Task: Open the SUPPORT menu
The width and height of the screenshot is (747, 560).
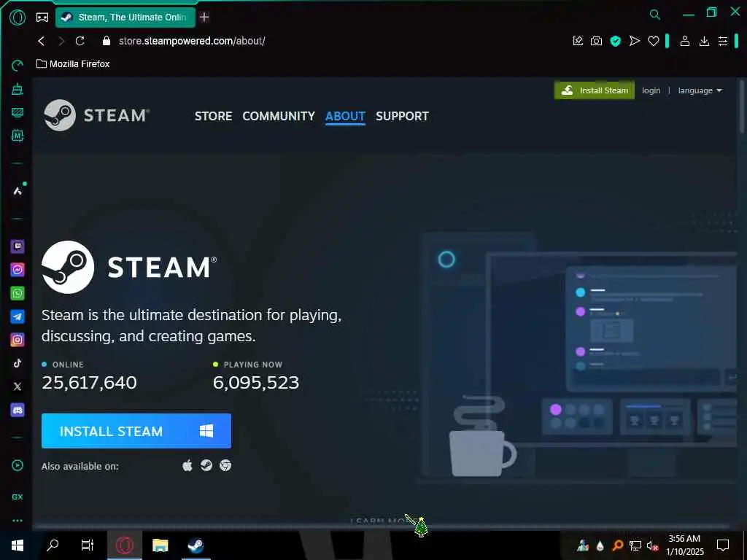Action: (x=402, y=116)
